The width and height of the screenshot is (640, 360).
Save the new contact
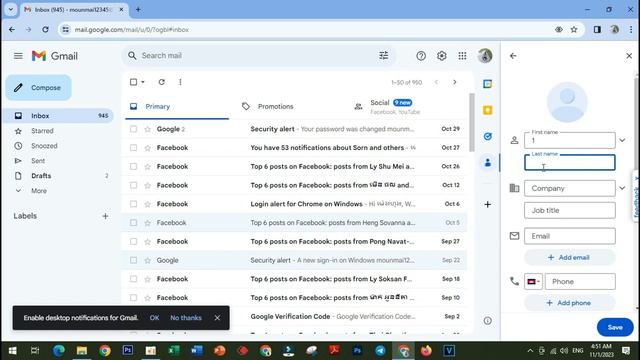615,327
